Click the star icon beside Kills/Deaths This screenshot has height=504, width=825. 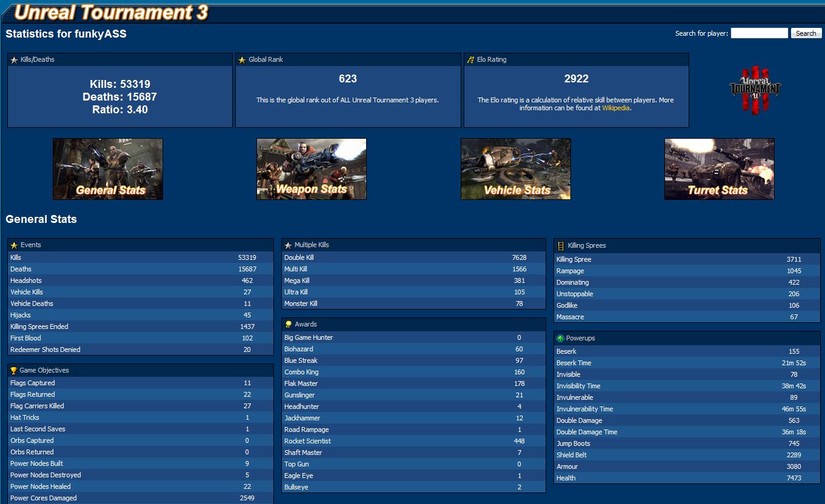15,60
